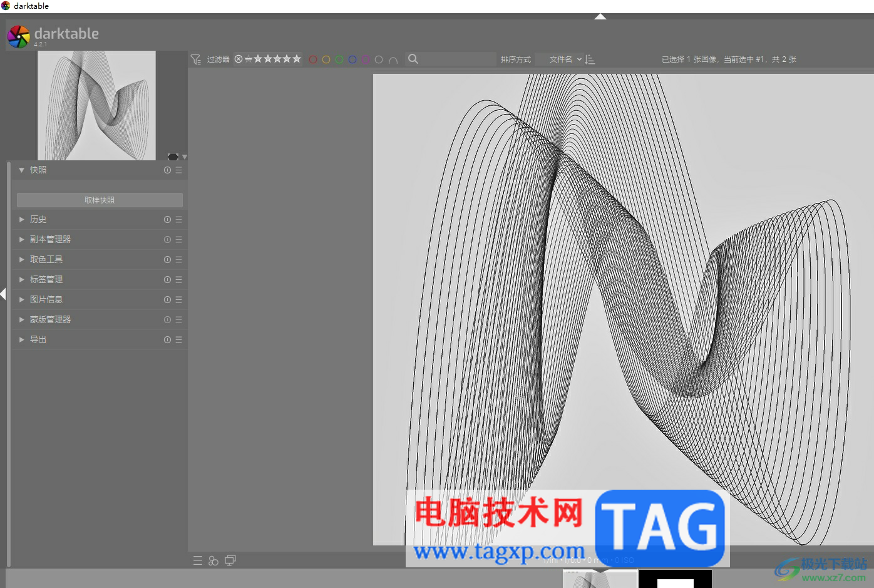This screenshot has width=874, height=588.
Task: Click the first star in rating filter
Action: click(258, 59)
